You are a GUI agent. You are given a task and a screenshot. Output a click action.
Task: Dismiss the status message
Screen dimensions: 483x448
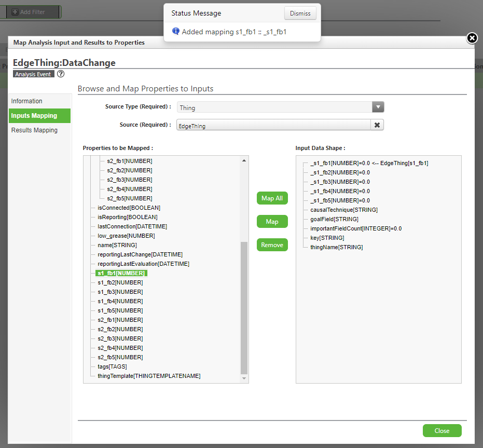pyautogui.click(x=300, y=13)
